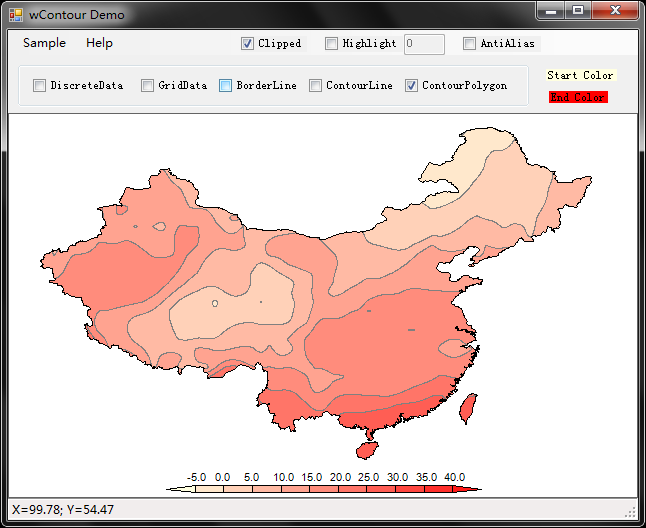Uncheck the Clipped checkbox
646x528 pixels.
point(247,44)
